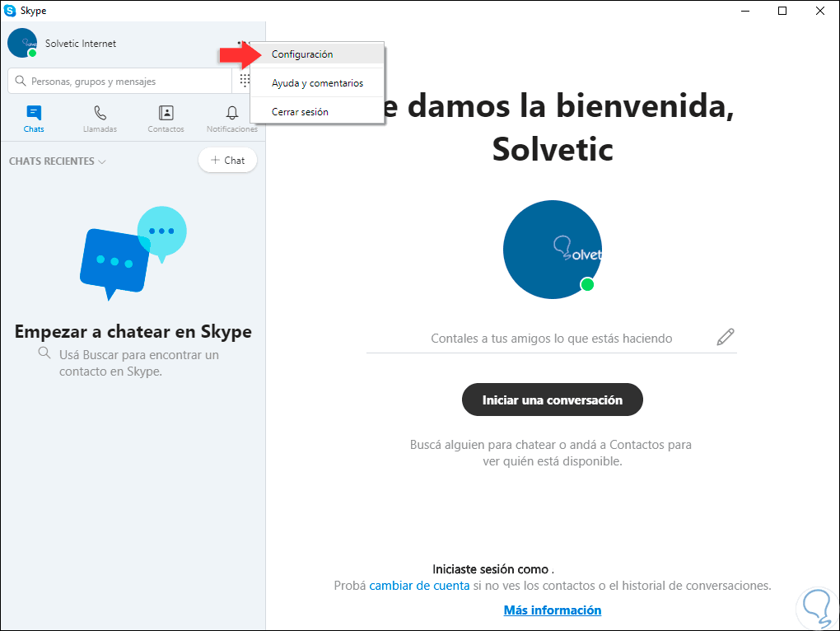This screenshot has height=631, width=840.
Task: Focus the Personas, grupos y mensajes search field
Action: (x=120, y=81)
